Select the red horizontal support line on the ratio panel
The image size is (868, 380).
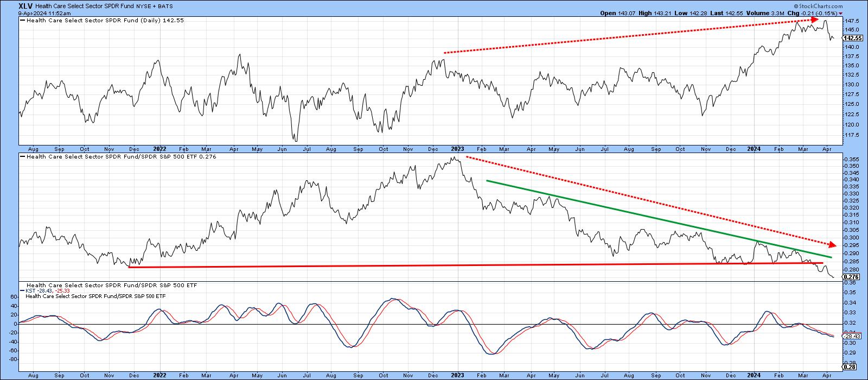[475, 265]
